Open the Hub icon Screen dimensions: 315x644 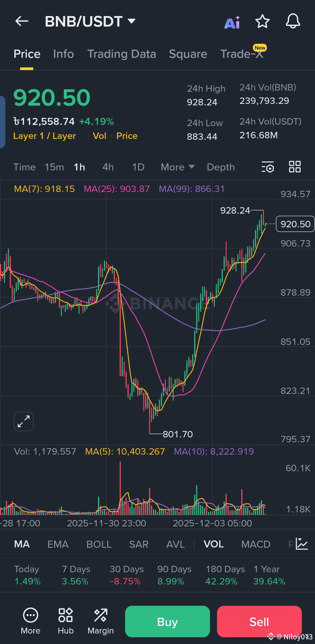coord(66,621)
